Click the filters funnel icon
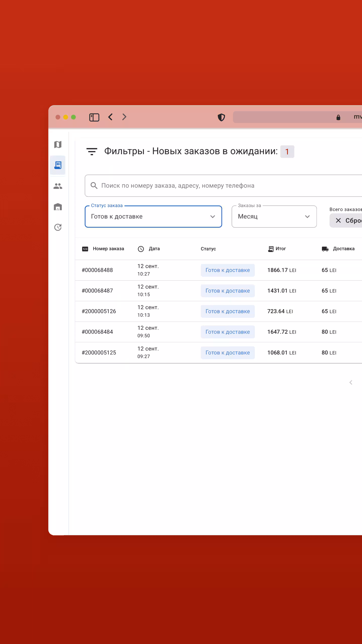Viewport: 362px width, 644px height. [92, 151]
